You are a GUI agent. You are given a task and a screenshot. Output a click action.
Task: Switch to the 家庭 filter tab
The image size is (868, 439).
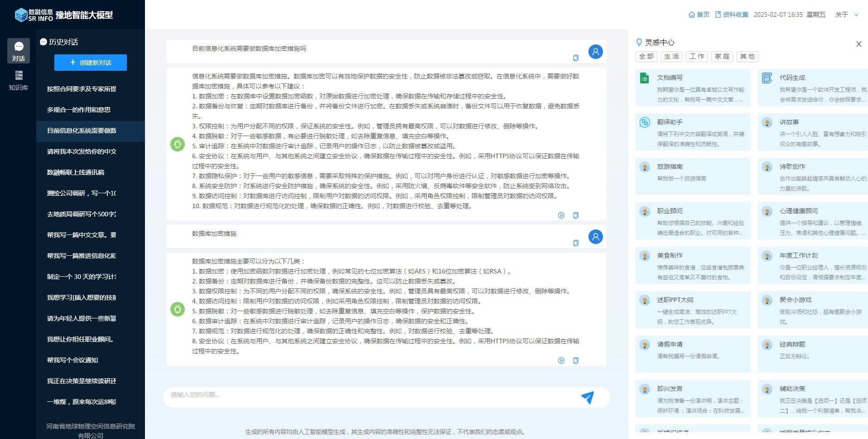tap(722, 56)
